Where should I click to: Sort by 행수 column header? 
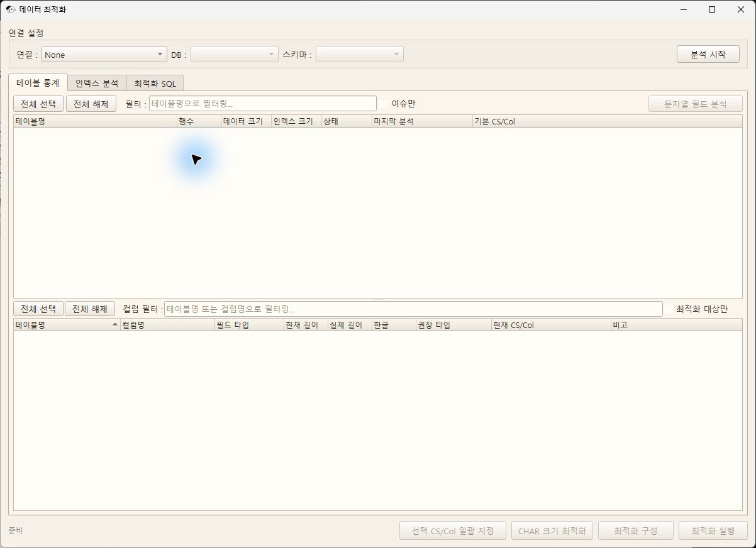199,121
